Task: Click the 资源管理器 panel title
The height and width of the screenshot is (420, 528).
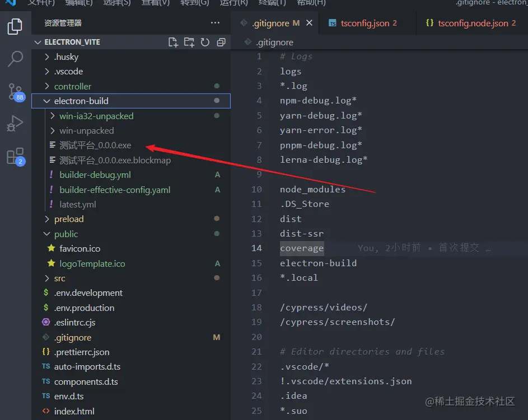Action: click(63, 23)
